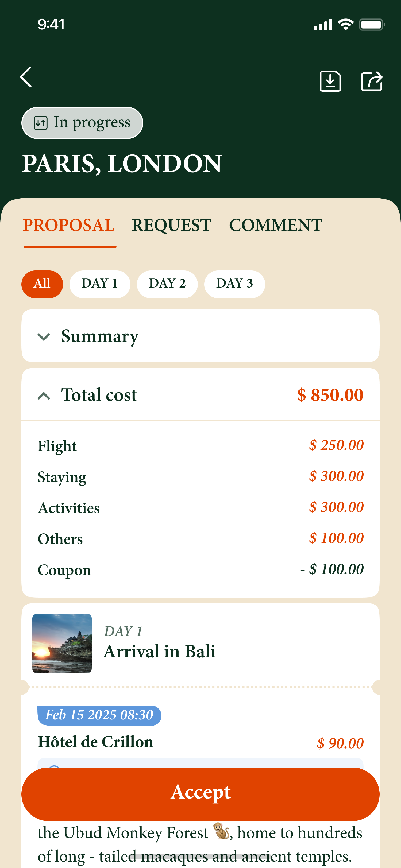Screen dimensions: 401x868
Task: Download the proposal using the download icon
Action: click(330, 81)
